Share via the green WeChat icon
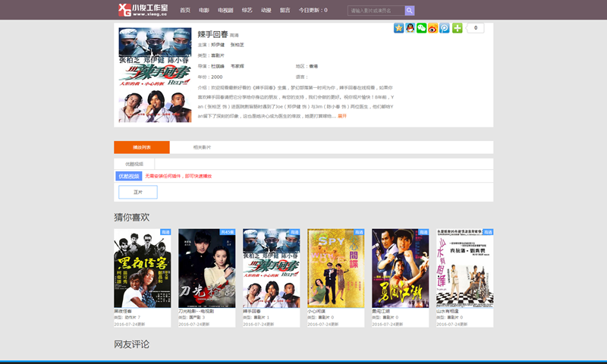Screen dimensions: 607x364 (x=422, y=28)
